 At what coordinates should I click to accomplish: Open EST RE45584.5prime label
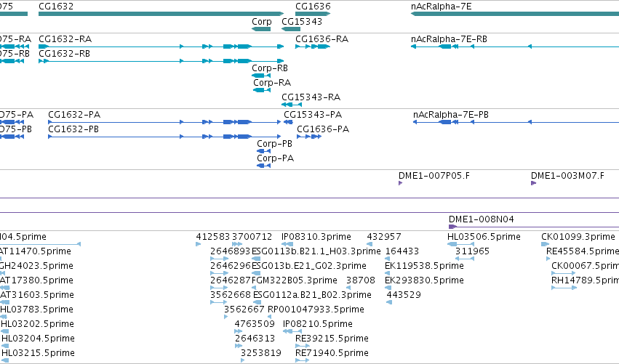583,251
